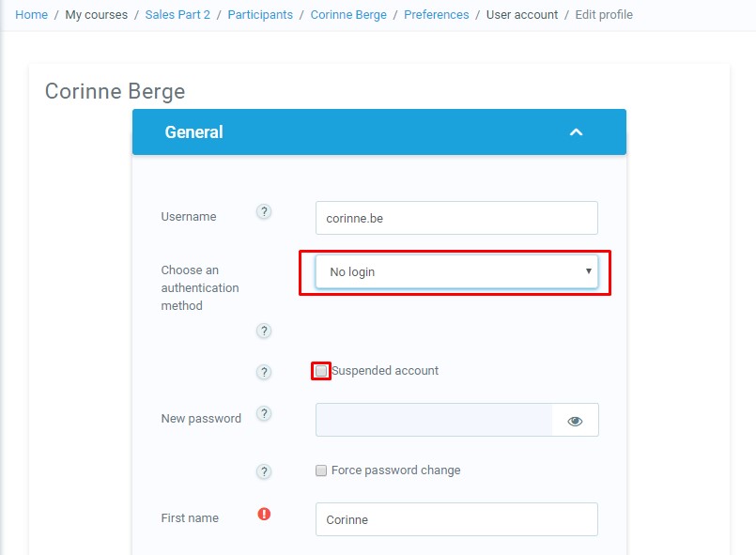Open the Corinne Berge breadcrumb link
This screenshot has width=756, height=555.
pos(348,15)
